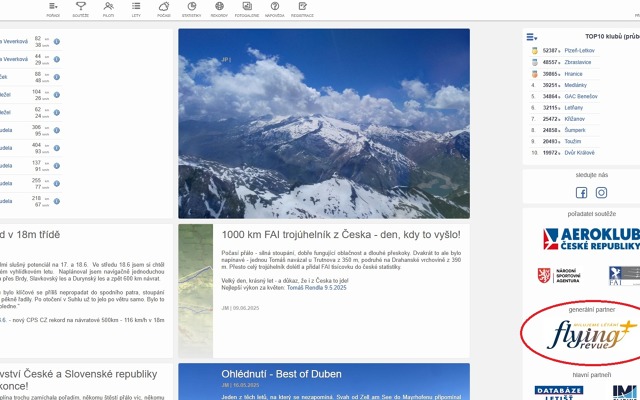
Task: Click the gold medal icon beside Plzeň-Letkov
Action: pos(534,51)
